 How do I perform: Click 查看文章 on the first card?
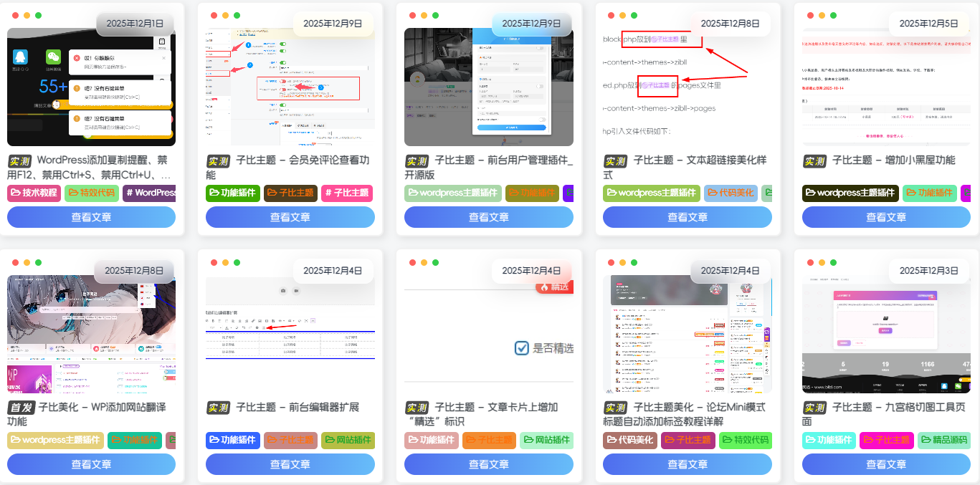(x=91, y=216)
